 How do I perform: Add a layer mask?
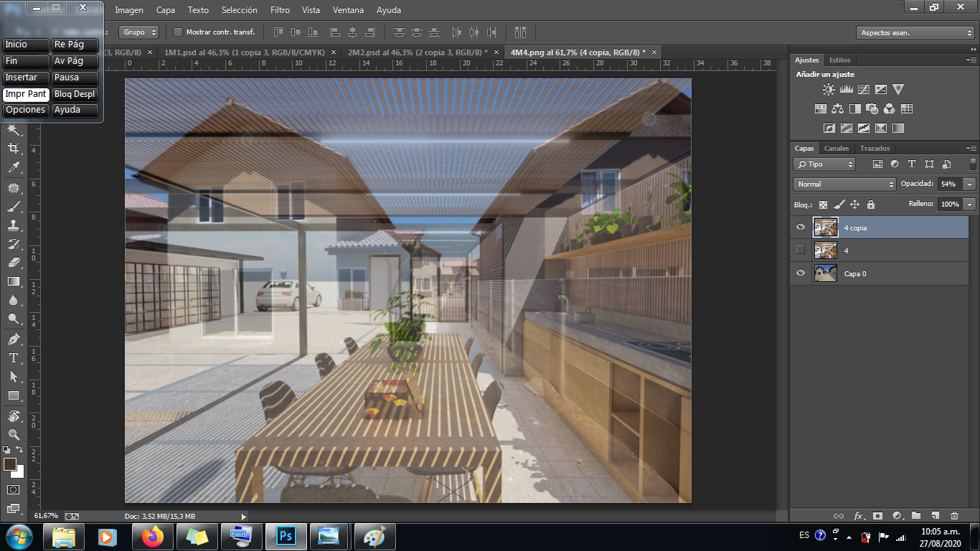[877, 516]
